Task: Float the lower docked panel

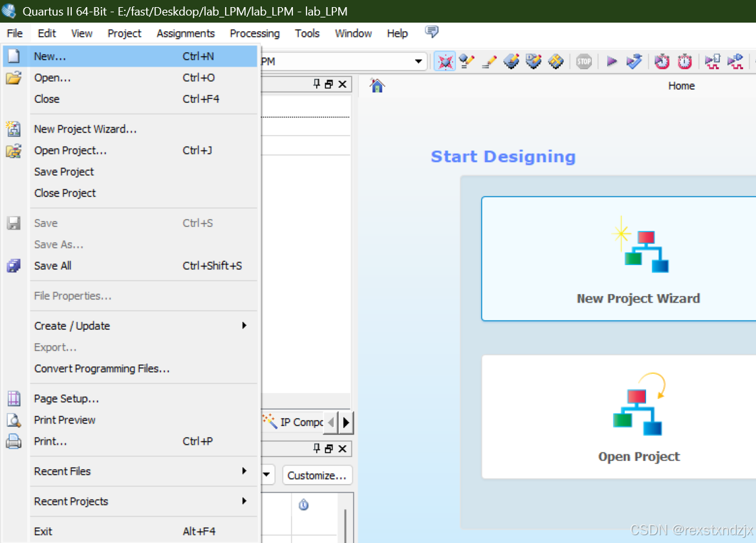Action: click(x=329, y=449)
